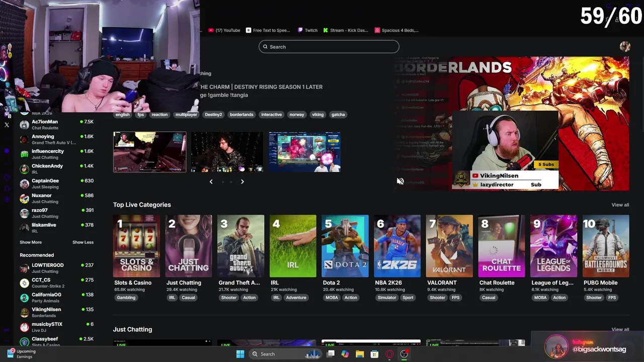
Task: Open the Slots & Casino category
Action: (136, 246)
